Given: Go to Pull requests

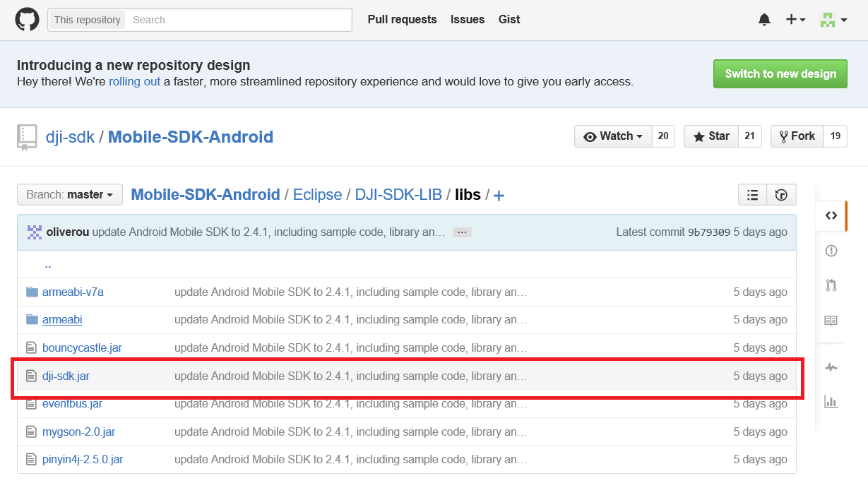Looking at the screenshot, I should [402, 20].
